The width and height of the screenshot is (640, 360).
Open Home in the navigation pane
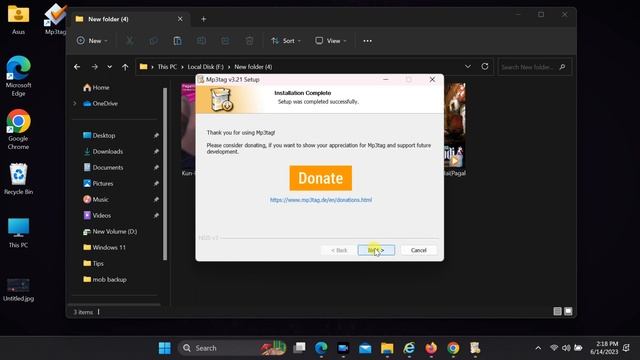96,87
